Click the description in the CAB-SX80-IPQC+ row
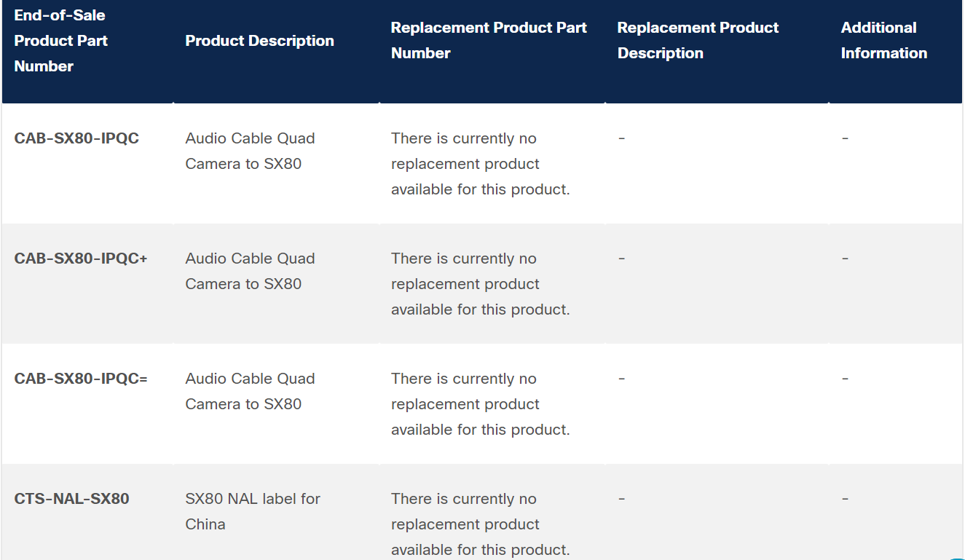The width and height of the screenshot is (965, 560). (250, 271)
